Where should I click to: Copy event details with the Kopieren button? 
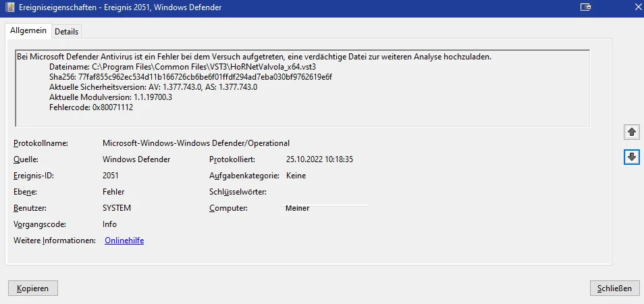pyautogui.click(x=33, y=288)
